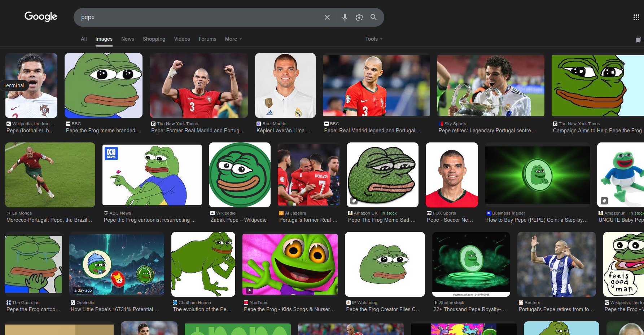Click the IP Watchdog favicon
Image resolution: width=644 pixels, height=335 pixels.
pyautogui.click(x=349, y=303)
